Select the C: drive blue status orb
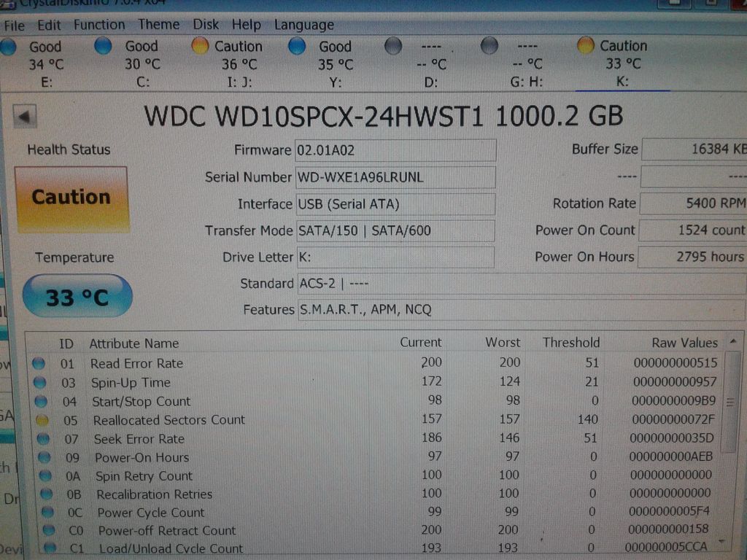The image size is (747, 560). point(103,46)
